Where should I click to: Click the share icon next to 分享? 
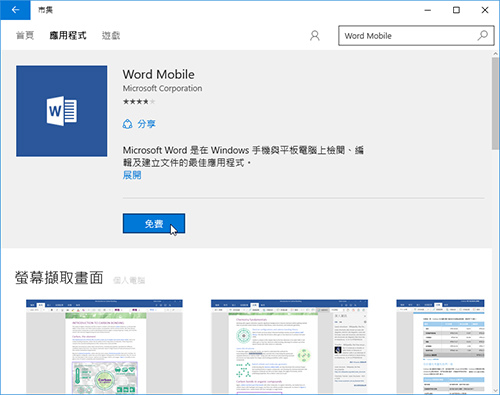[128, 124]
